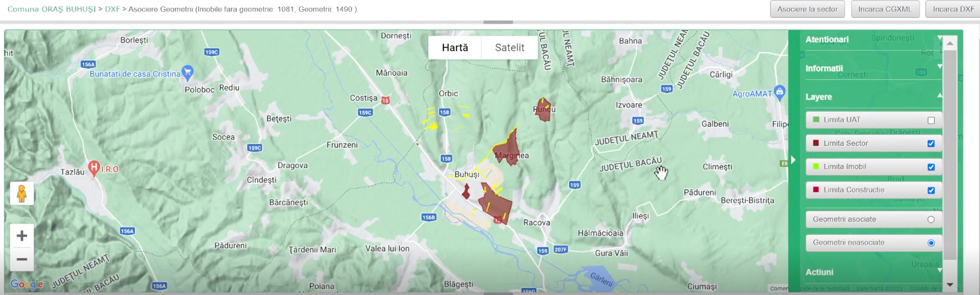Zoom in with the plus button
Viewport: 980px width, 295px height.
tap(21, 236)
